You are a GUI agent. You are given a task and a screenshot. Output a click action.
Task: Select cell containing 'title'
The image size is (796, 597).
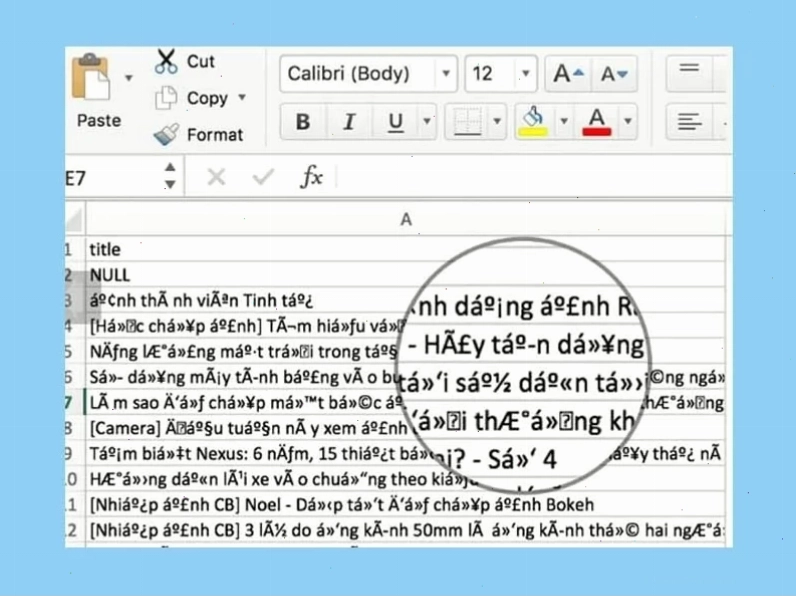(406, 249)
